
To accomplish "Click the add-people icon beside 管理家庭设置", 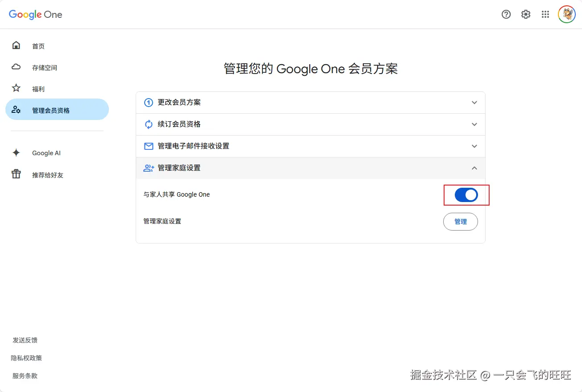I will tap(149, 168).
